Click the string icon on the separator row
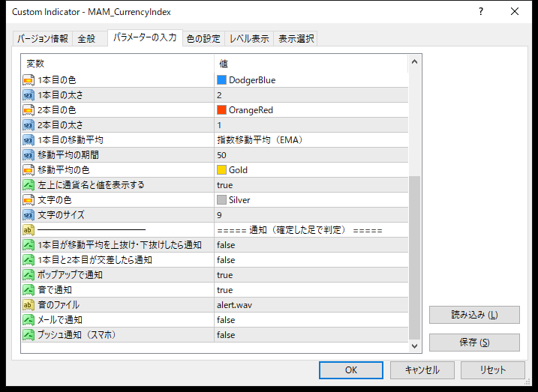 pos(29,230)
